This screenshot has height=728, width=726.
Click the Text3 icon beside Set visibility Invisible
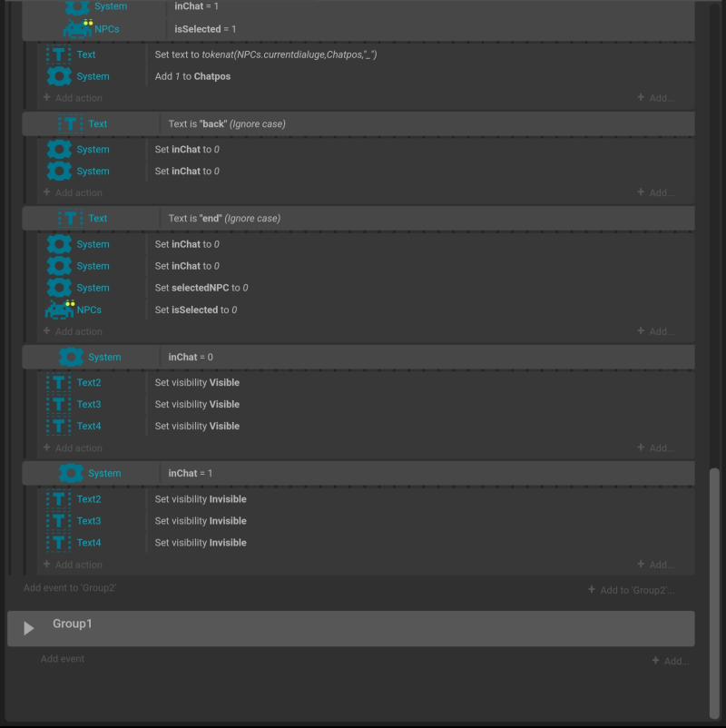point(58,521)
